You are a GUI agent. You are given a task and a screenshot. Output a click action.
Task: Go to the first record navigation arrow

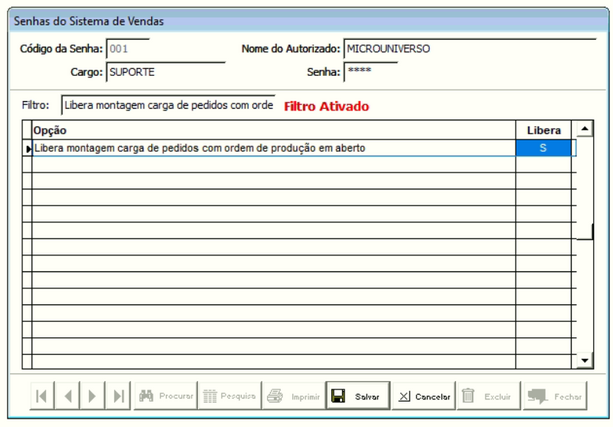tap(41, 396)
